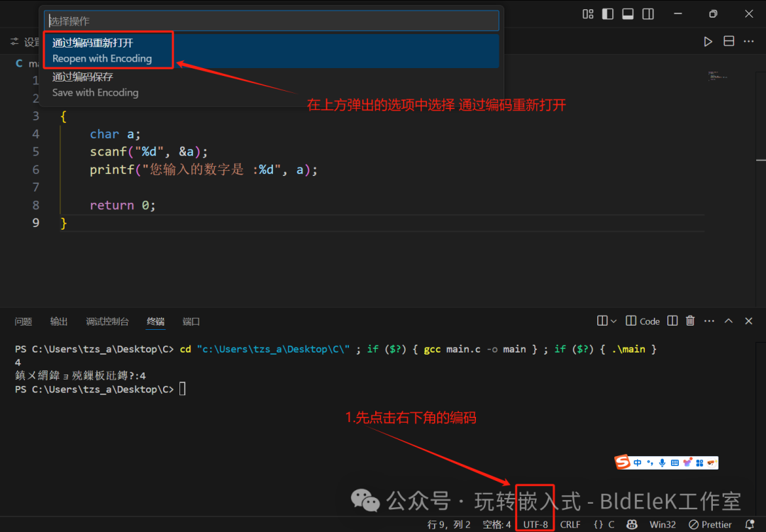
Task: Toggle Sogou 中 Chinese input mode
Action: pyautogui.click(x=638, y=462)
